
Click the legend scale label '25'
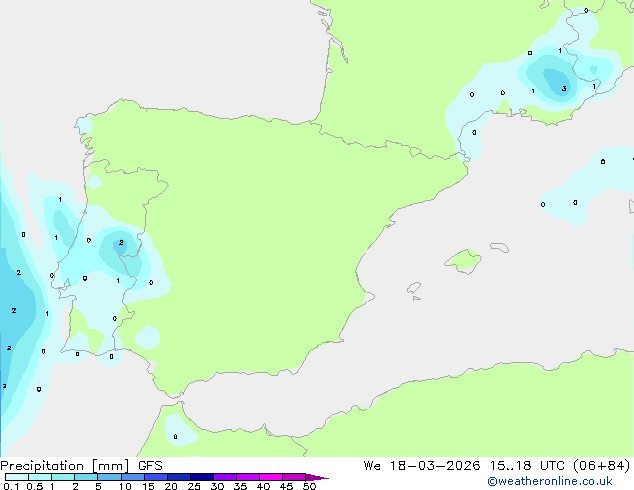(x=194, y=486)
